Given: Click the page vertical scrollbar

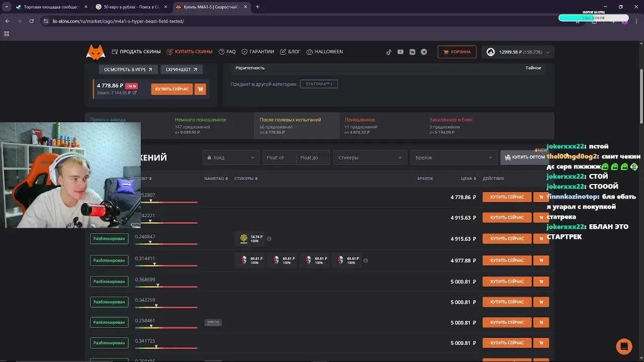Looking at the screenshot, I should point(641,96).
